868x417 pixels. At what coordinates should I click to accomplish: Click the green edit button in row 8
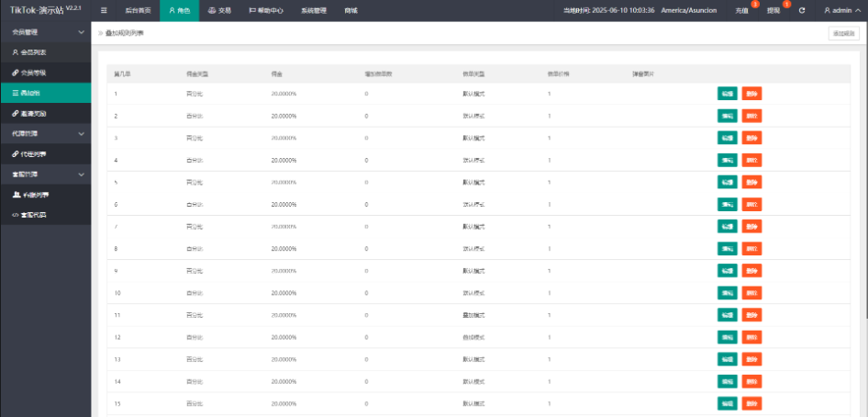(x=728, y=249)
